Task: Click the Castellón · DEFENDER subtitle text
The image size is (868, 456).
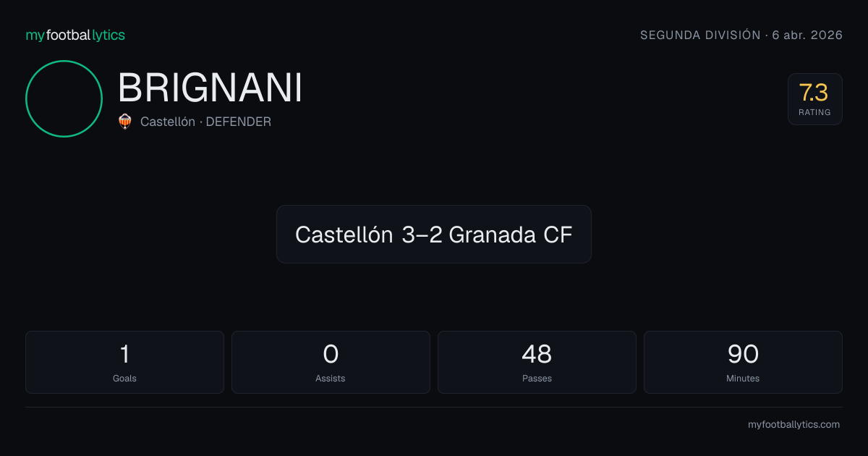Action: 205,122
